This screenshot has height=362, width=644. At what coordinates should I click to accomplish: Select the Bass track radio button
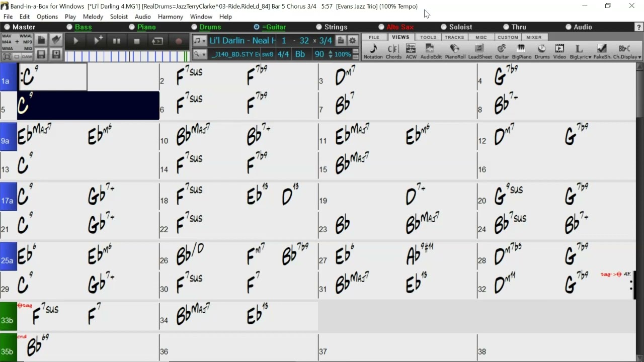click(x=69, y=27)
